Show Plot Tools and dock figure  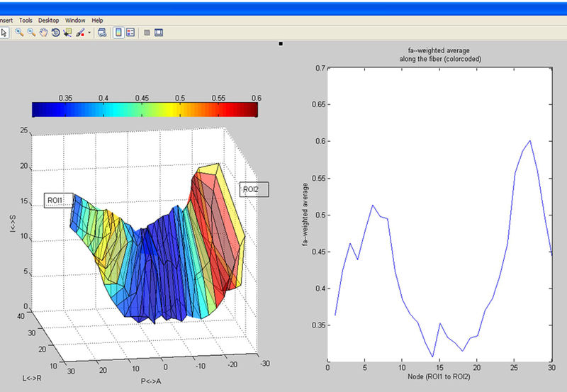tap(159, 33)
